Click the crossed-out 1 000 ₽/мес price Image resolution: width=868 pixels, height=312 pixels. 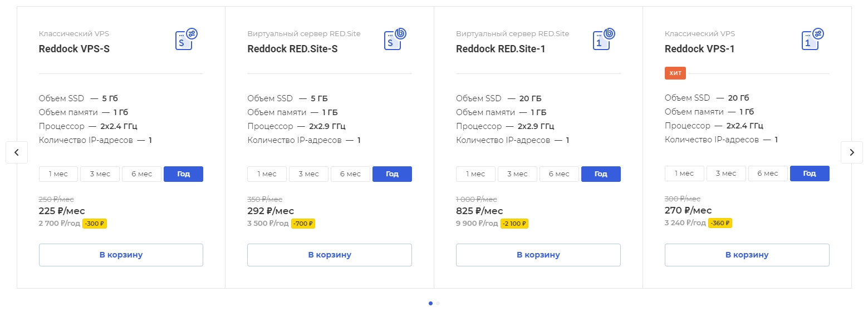pyautogui.click(x=477, y=199)
